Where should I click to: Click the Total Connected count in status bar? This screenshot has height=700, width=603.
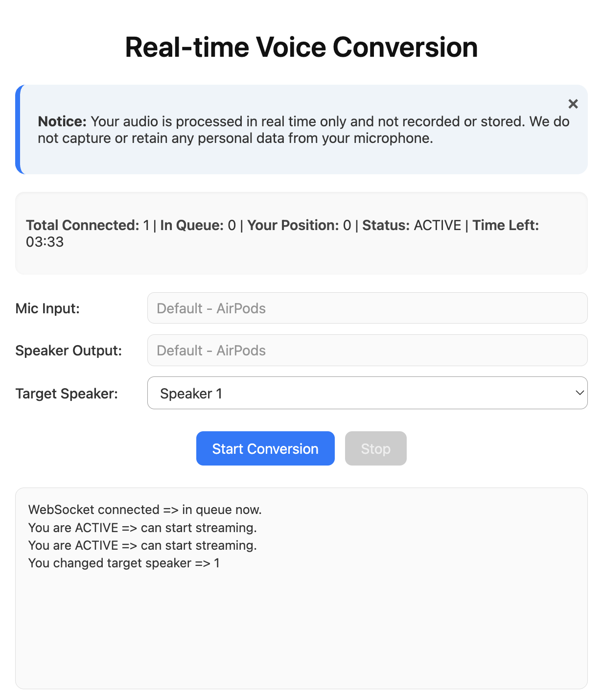[146, 225]
